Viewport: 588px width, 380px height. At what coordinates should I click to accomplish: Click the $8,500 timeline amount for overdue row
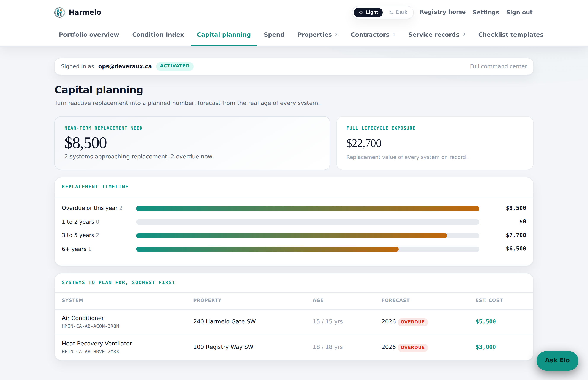[x=516, y=208]
